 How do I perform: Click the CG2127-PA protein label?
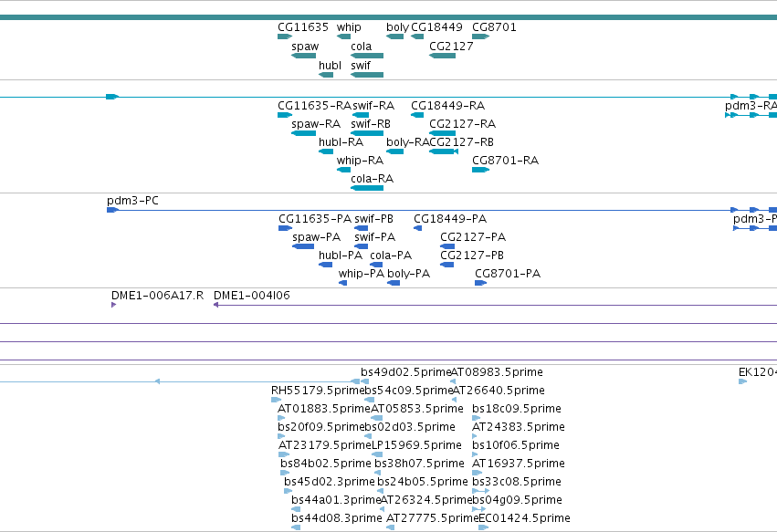click(x=473, y=237)
